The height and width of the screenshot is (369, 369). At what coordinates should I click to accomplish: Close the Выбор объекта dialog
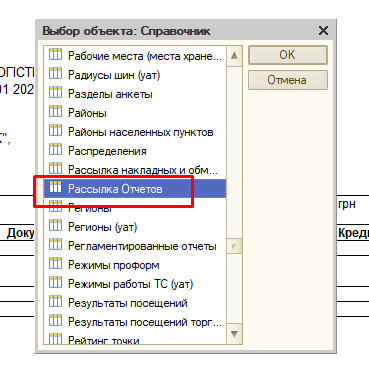(x=323, y=31)
